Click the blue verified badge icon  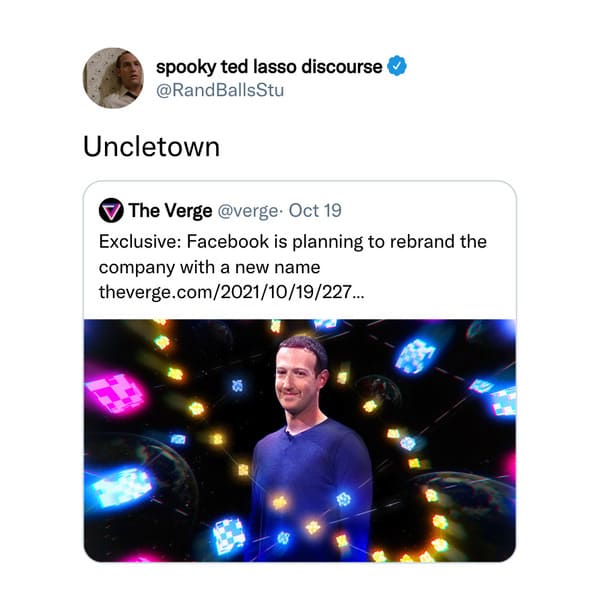pyautogui.click(x=397, y=66)
